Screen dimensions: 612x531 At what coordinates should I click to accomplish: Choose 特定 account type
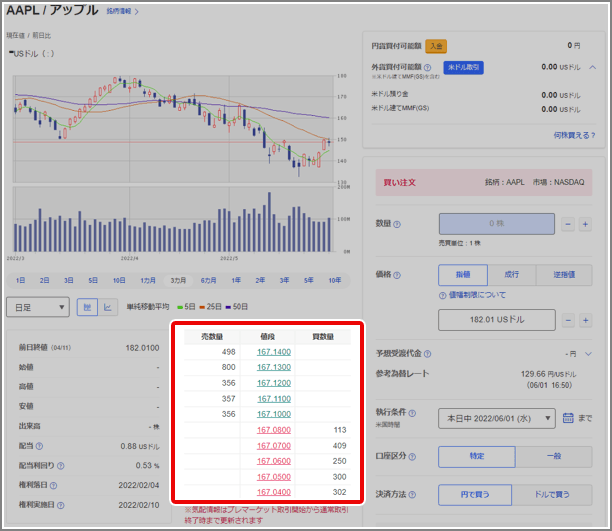(x=477, y=456)
